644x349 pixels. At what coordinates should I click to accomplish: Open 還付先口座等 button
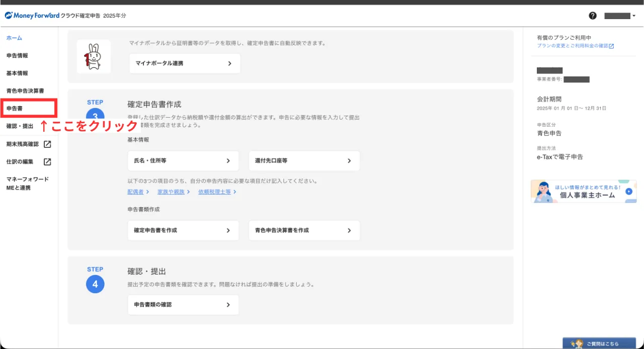(304, 161)
